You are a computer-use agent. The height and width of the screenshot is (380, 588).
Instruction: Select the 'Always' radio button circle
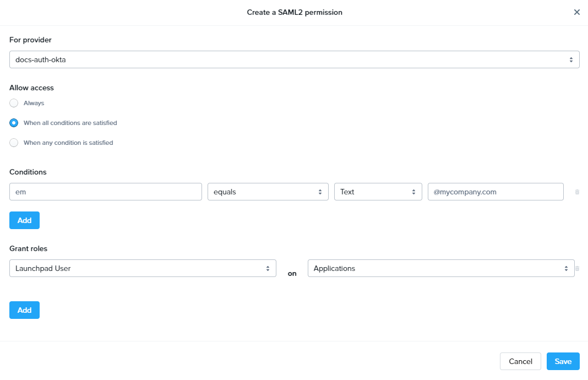click(x=14, y=103)
